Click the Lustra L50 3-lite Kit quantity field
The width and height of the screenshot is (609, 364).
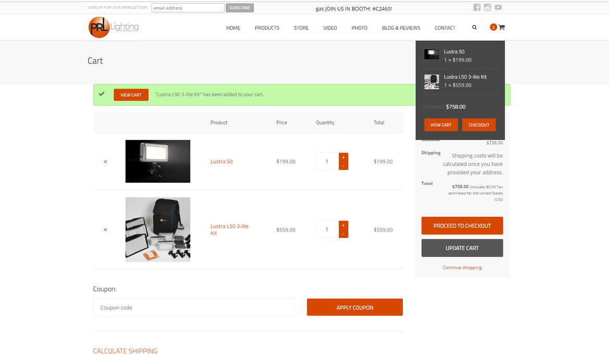(x=327, y=229)
